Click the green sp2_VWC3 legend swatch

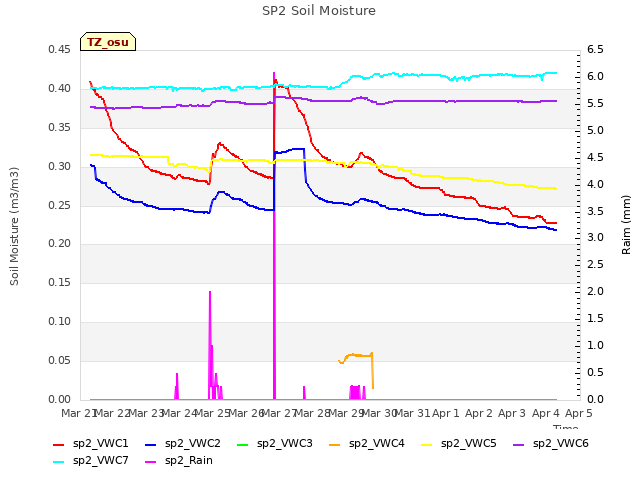243,444
